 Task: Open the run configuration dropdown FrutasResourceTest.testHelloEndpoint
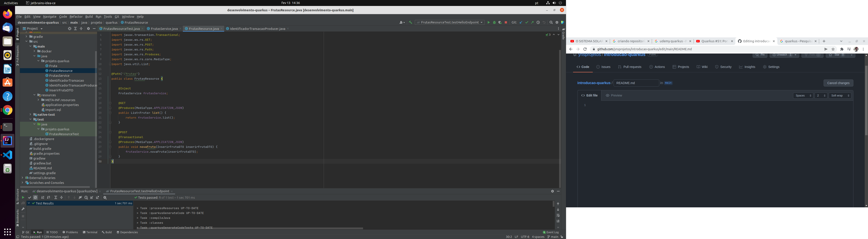(450, 22)
